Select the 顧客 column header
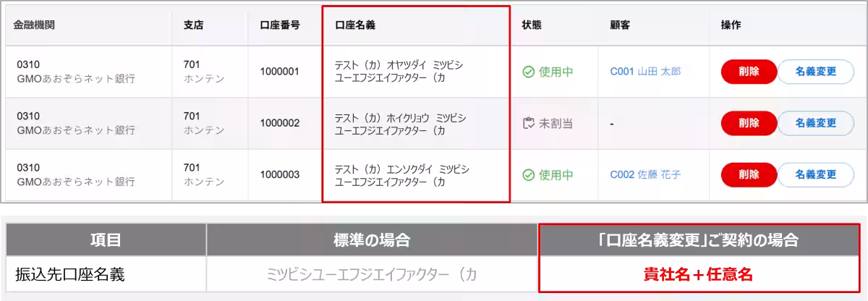The height and width of the screenshot is (301, 868). 620,25
